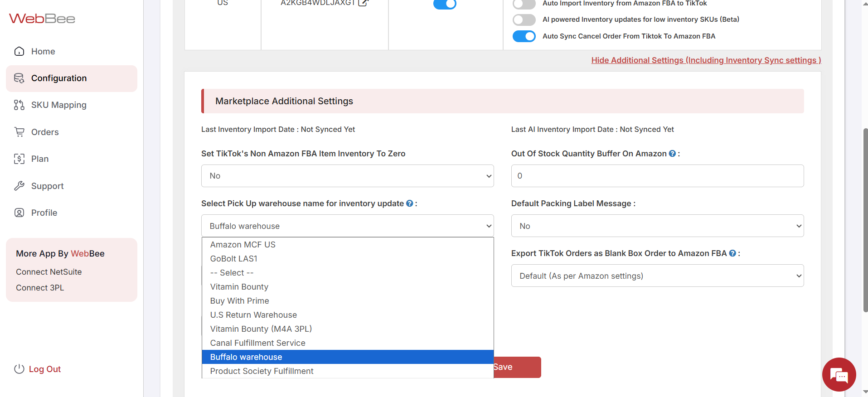Disable Auto Sync Cancel Order toggle
The height and width of the screenshot is (397, 868).
pos(524,36)
